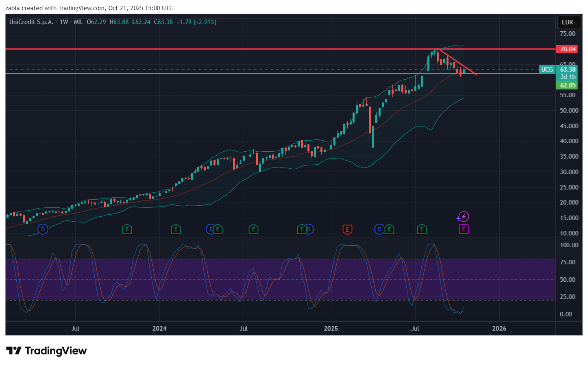Click the 1W interval in chart legend
This screenshot has height=366, width=588.
coord(64,22)
